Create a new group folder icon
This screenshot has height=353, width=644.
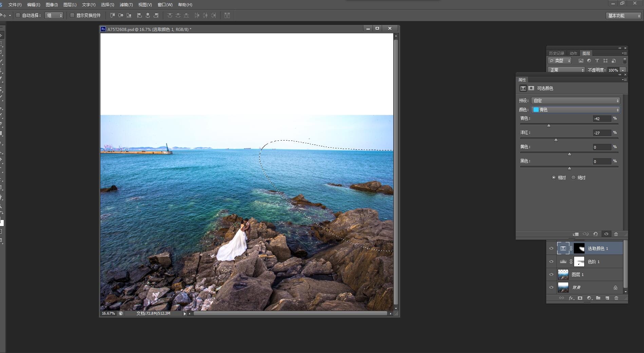598,298
